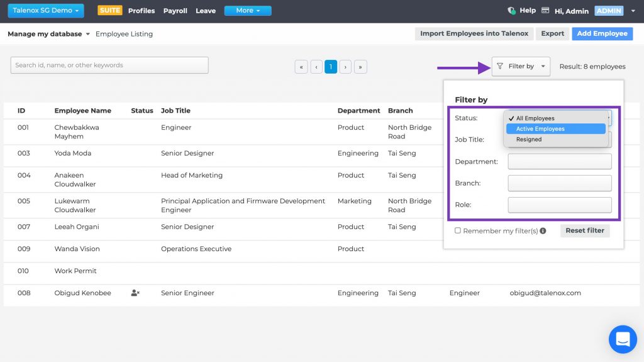Open Payroll in top navigation

tap(175, 11)
